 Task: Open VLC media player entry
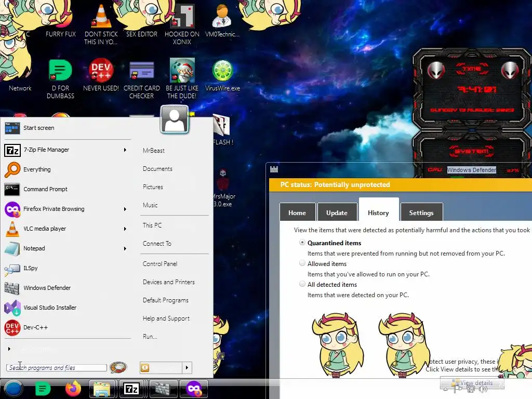click(67, 229)
